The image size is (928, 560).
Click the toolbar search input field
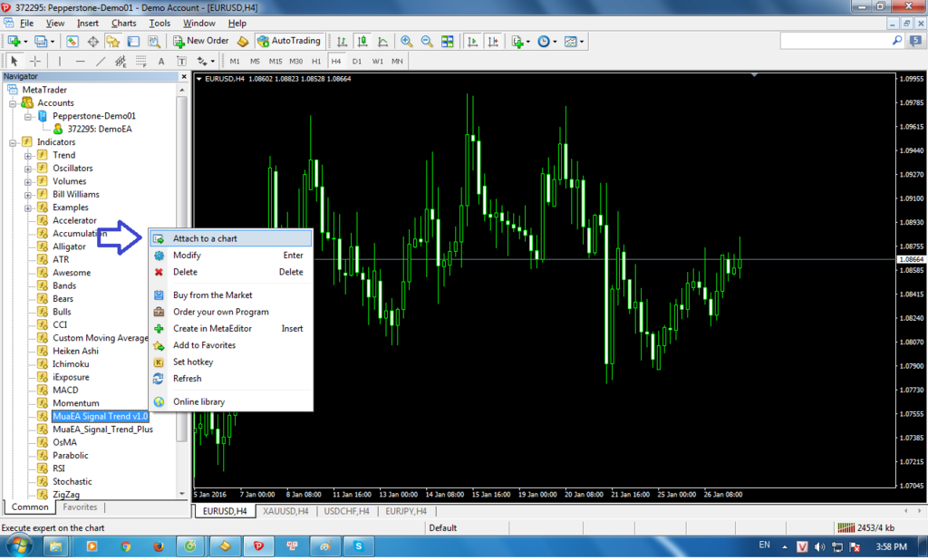tap(836, 41)
